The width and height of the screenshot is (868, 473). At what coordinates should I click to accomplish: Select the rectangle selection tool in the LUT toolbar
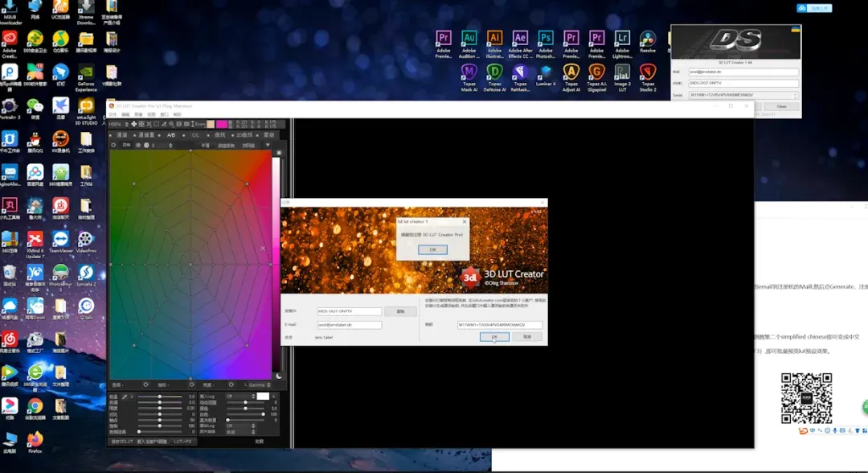click(156, 124)
